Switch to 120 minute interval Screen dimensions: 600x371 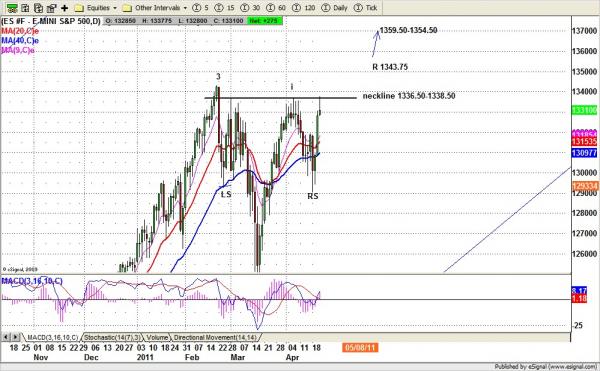pyautogui.click(x=303, y=8)
